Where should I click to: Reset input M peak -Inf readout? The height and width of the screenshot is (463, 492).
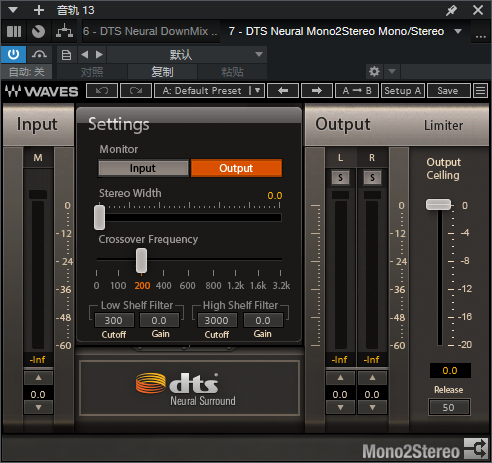tap(38, 360)
